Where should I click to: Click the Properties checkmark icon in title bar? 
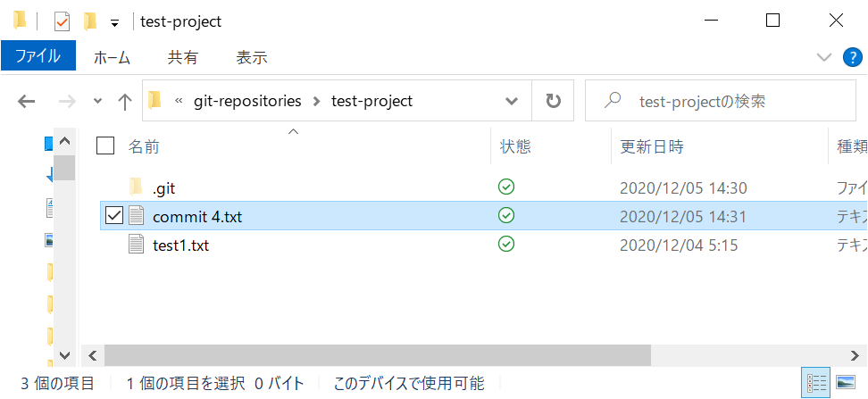pyautogui.click(x=62, y=21)
